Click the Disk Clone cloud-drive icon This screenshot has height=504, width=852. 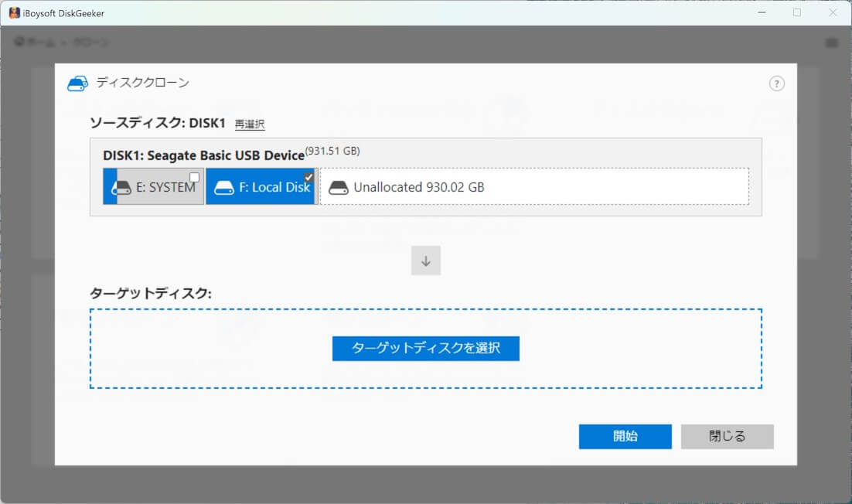pos(77,83)
